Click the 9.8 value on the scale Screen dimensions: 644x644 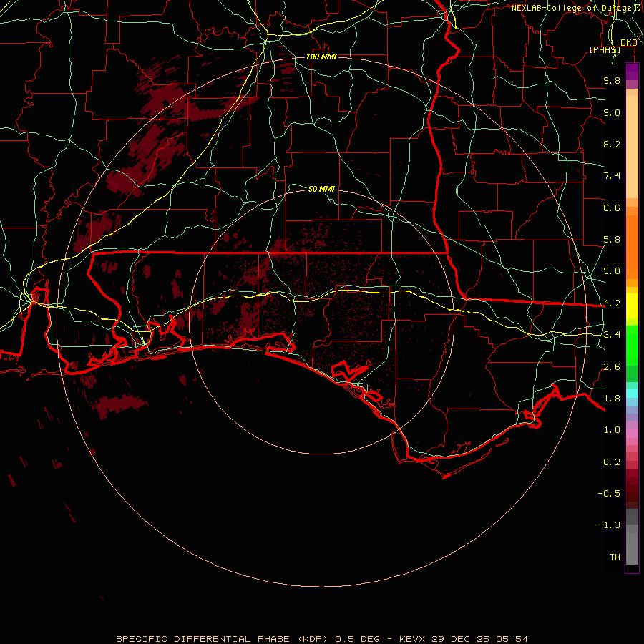612,80
